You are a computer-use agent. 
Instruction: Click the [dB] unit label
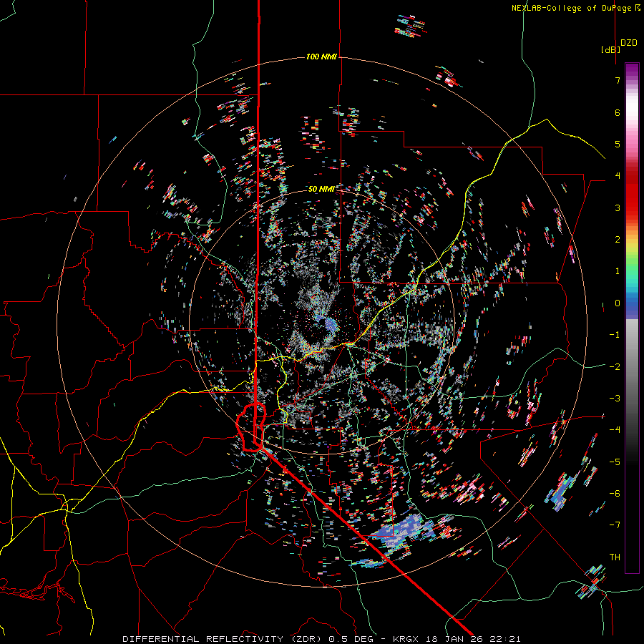(611, 49)
